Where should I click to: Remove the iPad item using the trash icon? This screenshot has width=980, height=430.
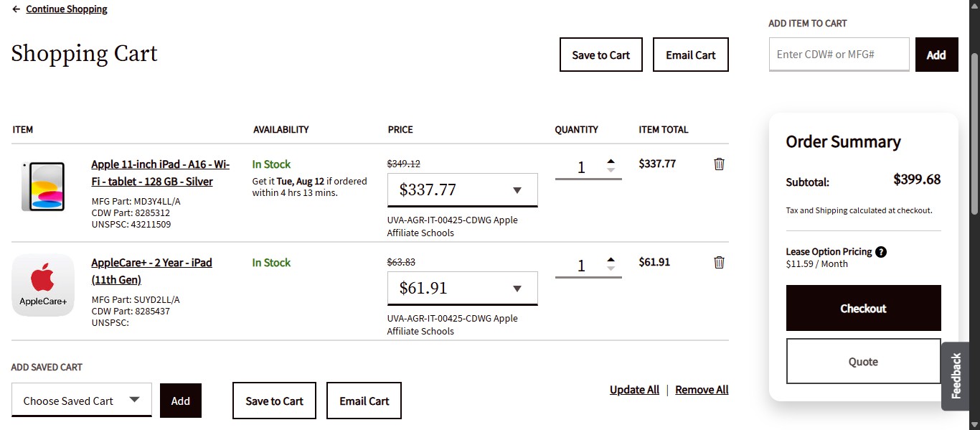719,164
